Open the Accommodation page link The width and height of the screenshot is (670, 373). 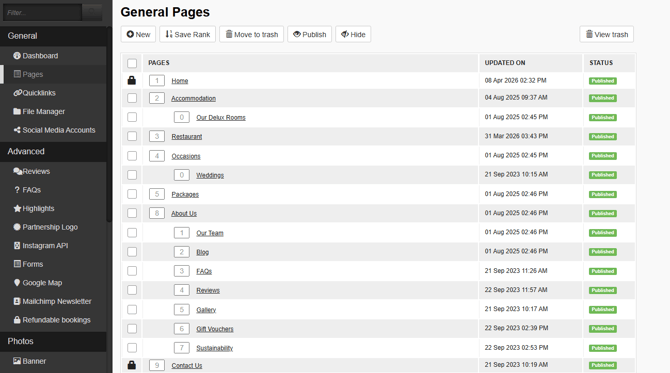(193, 98)
